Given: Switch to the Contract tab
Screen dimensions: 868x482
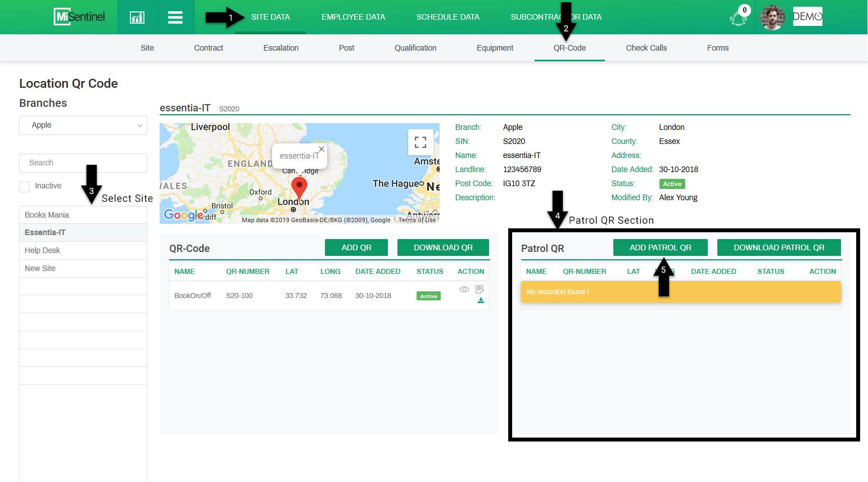Looking at the screenshot, I should (x=209, y=48).
